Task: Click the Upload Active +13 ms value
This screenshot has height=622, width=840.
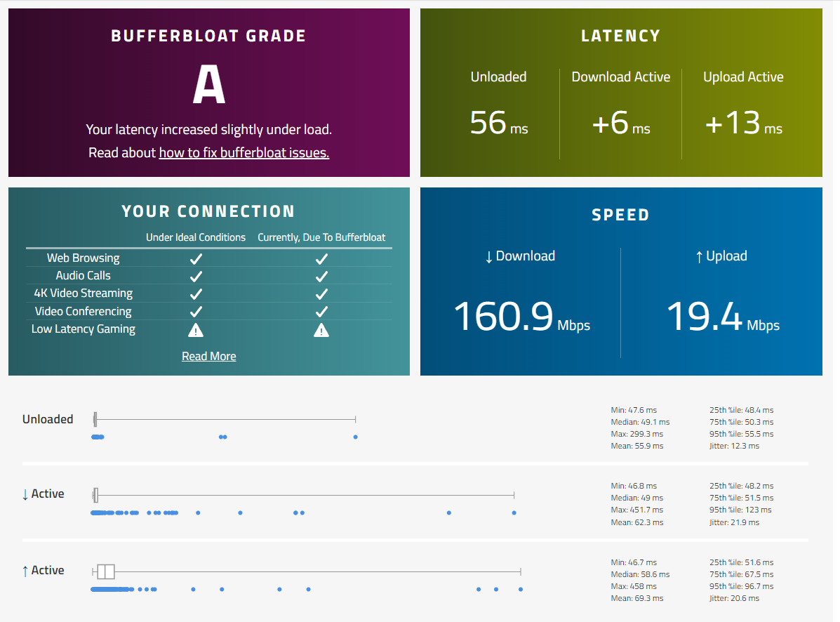Action: click(744, 123)
